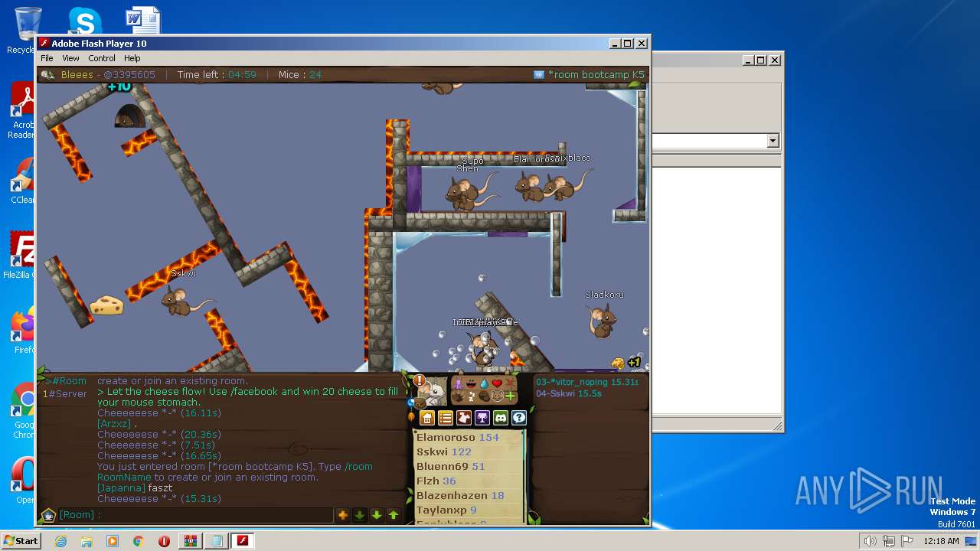Open Opera from the taskbar
This screenshot has height=551, width=980.
(164, 540)
